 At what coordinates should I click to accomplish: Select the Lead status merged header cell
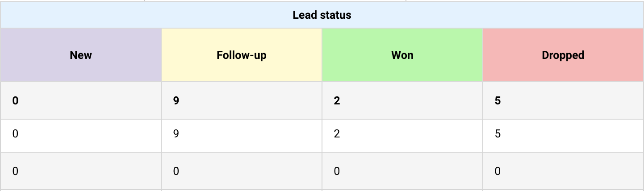(x=322, y=15)
